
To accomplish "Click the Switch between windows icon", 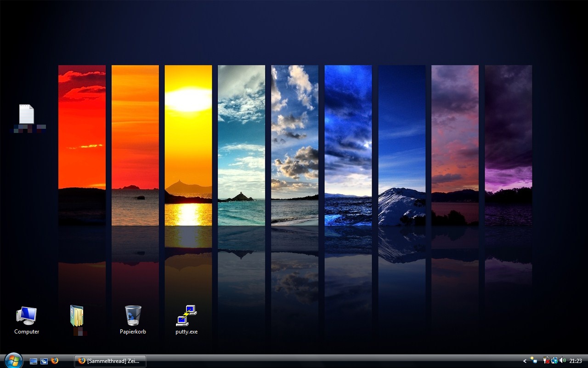I will tap(44, 361).
